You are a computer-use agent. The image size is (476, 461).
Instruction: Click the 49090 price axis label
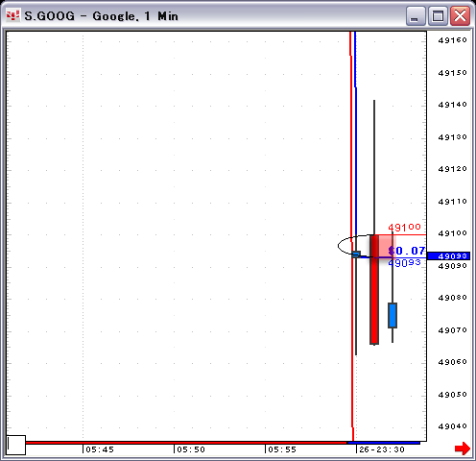453,266
